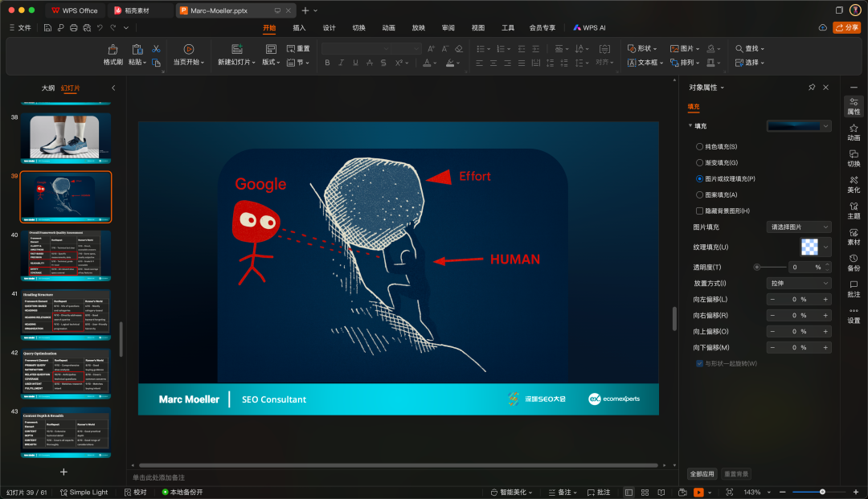
Task: Open the Theme (主题) sidebar panel
Action: pos(854,211)
